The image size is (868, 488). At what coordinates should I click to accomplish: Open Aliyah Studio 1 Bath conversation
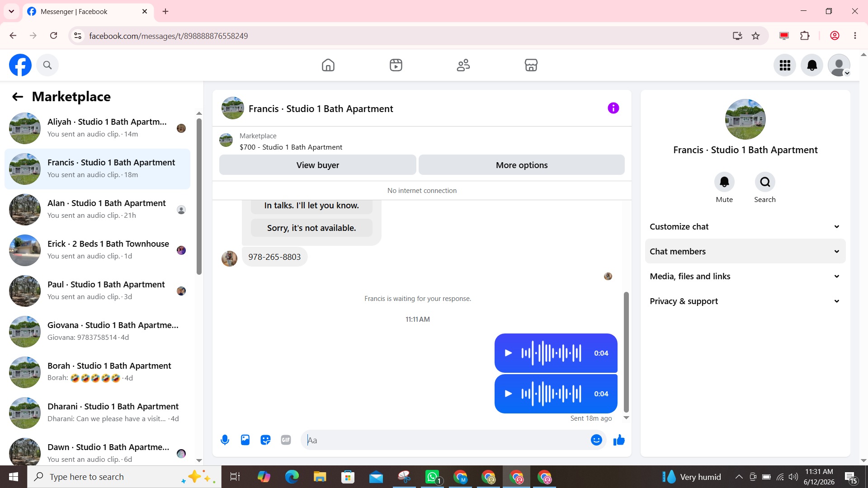[97, 128]
